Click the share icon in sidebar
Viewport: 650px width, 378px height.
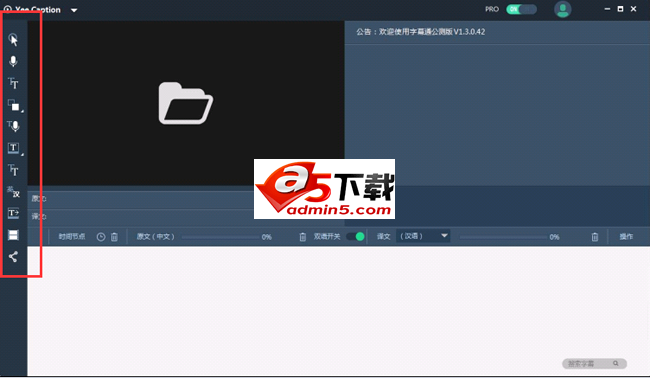coord(13,257)
